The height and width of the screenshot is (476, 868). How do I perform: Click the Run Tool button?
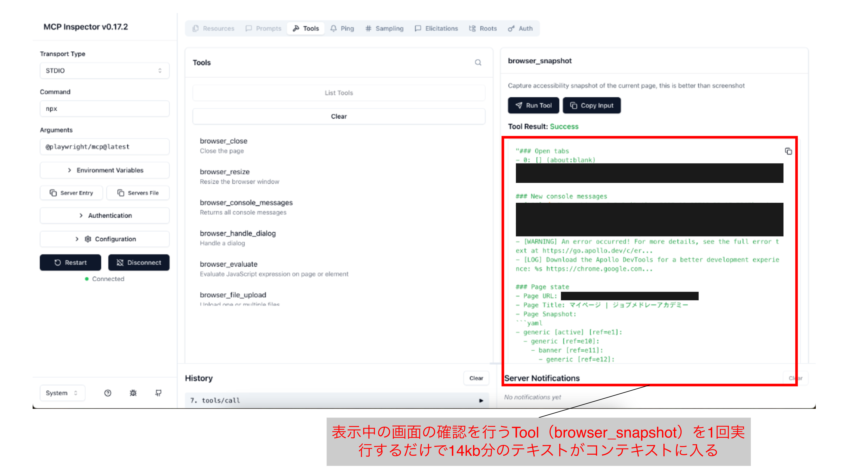(x=533, y=105)
